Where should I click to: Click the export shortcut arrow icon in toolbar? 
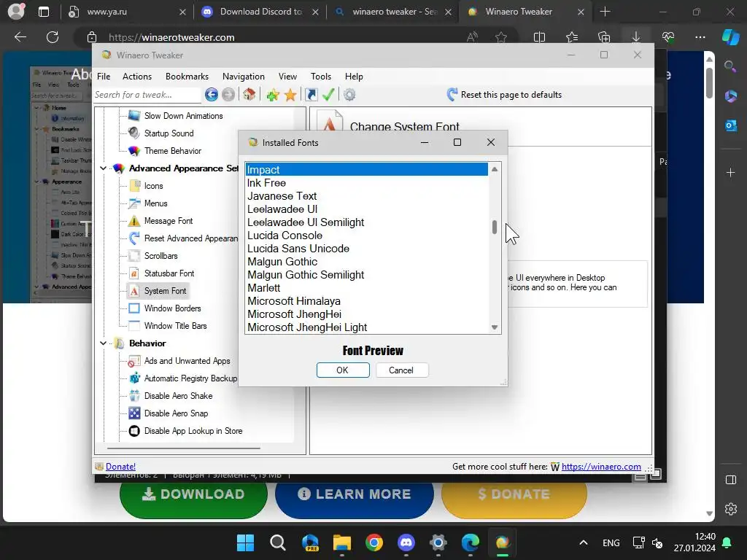point(311,95)
